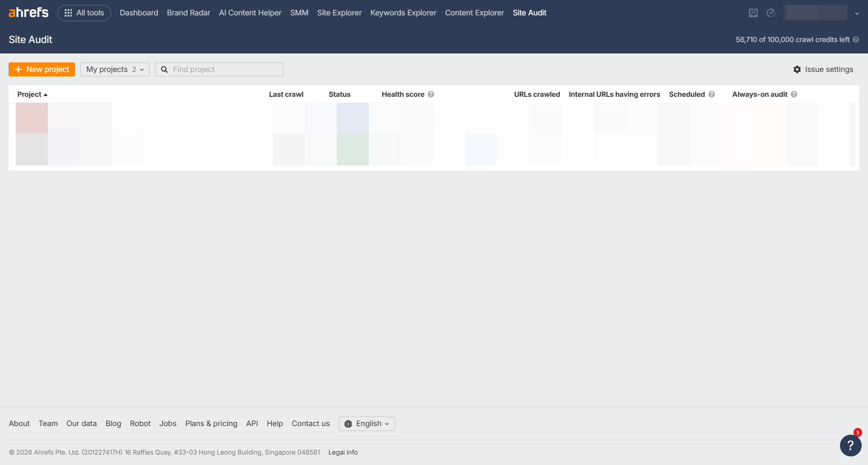
Task: Open Keywords Explorer from the navigation
Action: tap(403, 13)
